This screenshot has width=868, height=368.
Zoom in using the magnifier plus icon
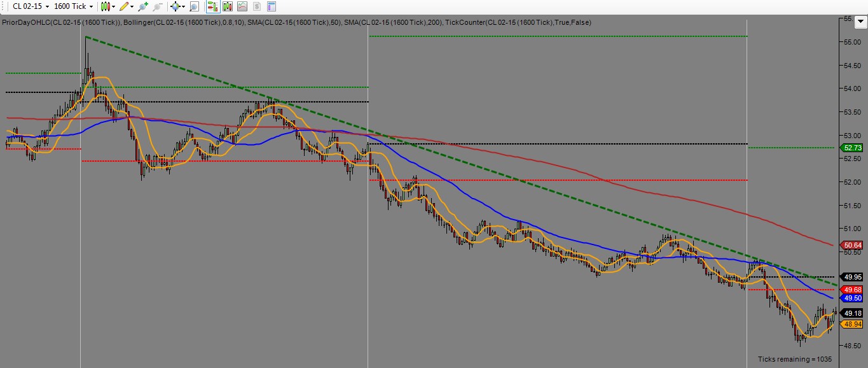click(142, 6)
